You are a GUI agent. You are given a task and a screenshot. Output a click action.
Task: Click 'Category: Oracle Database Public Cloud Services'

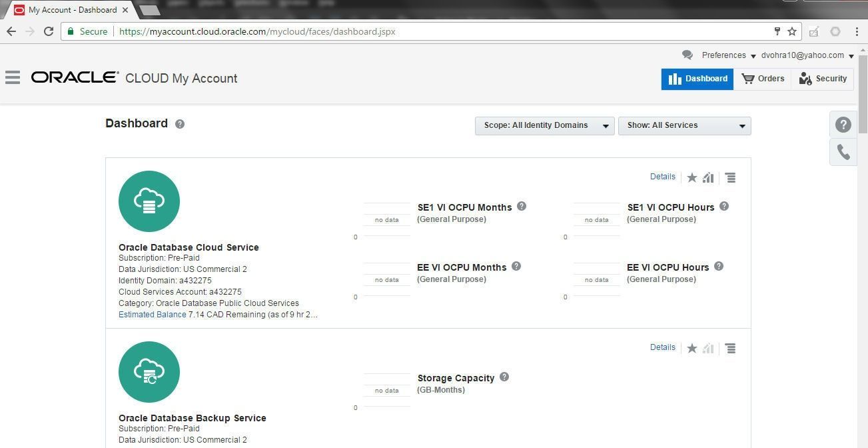point(209,303)
